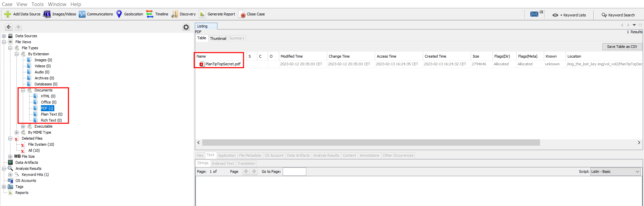Select the Databases (0) node
Screen dimensions: 644x206
point(46,84)
